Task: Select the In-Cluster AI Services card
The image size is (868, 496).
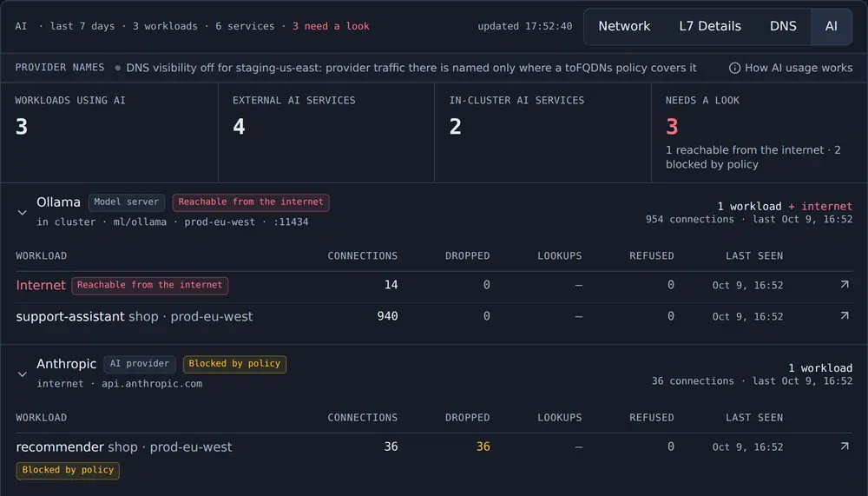Action: click(543, 132)
